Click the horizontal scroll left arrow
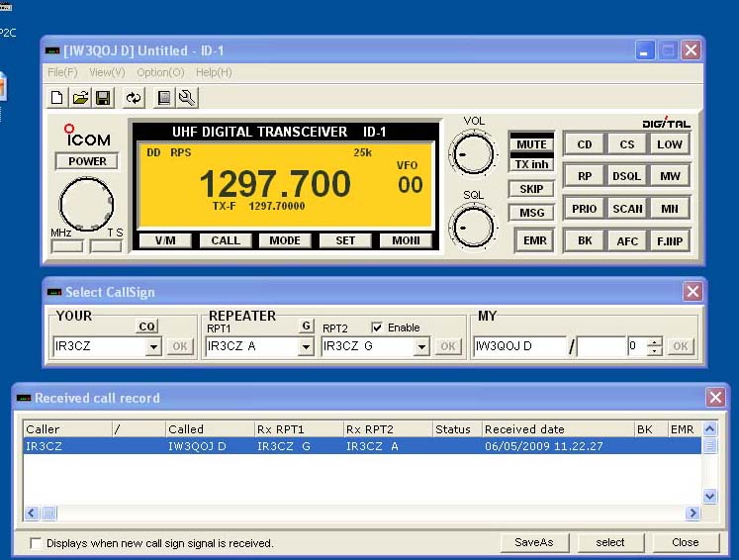 click(x=31, y=513)
